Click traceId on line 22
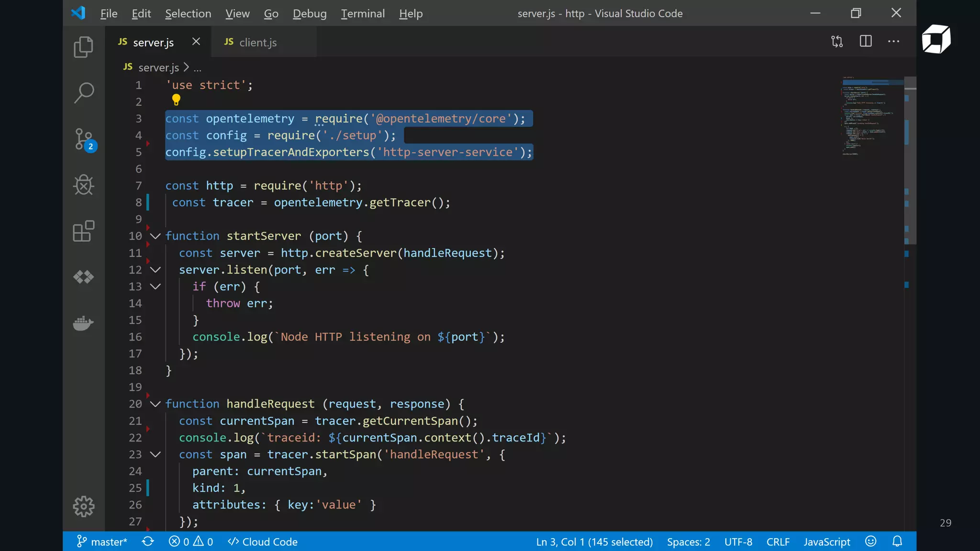The width and height of the screenshot is (980, 551). (x=516, y=438)
